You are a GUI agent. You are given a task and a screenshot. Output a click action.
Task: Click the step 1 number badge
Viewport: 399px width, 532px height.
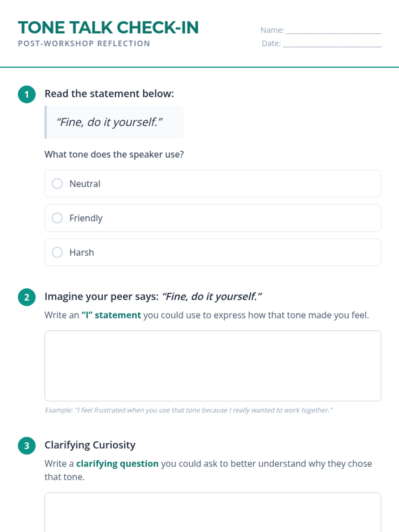(x=27, y=94)
